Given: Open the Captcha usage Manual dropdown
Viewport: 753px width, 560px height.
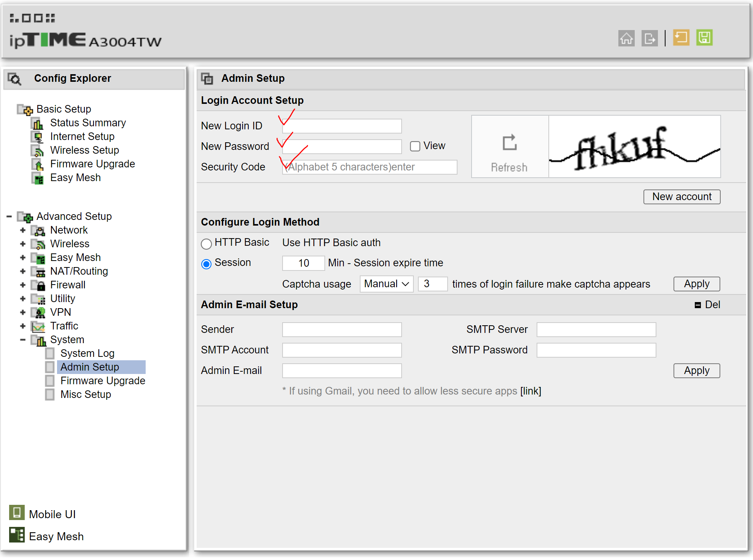Looking at the screenshot, I should pos(386,284).
